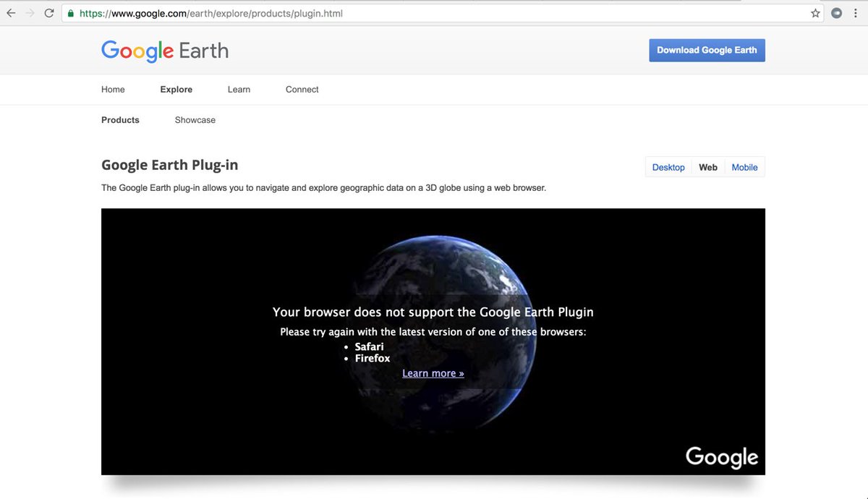
Task: Switch to the Web tab
Action: [x=708, y=167]
